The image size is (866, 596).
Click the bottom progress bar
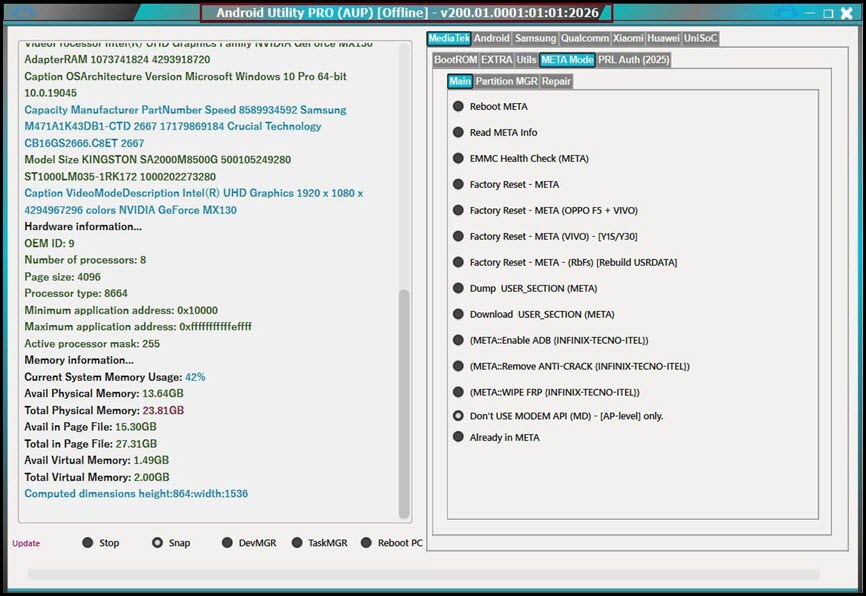[x=424, y=575]
